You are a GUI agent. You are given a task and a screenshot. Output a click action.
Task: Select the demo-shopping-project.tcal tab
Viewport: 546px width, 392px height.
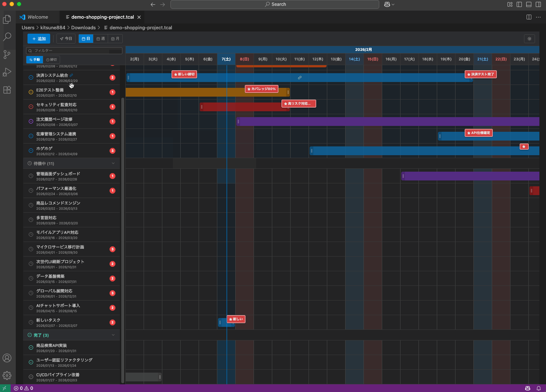point(102,17)
